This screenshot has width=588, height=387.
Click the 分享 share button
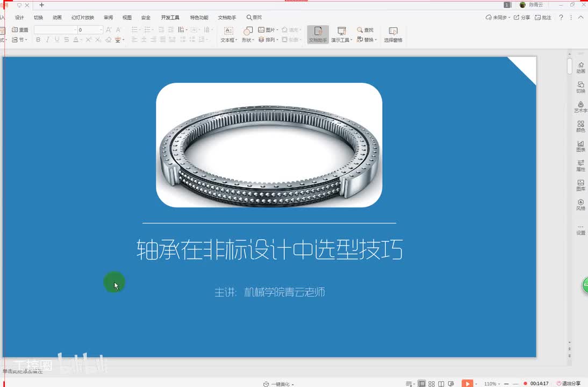tap(522, 18)
